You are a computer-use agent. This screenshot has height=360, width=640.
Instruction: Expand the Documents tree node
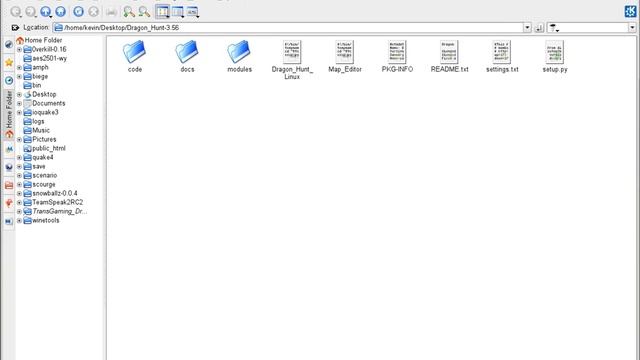click(19, 103)
